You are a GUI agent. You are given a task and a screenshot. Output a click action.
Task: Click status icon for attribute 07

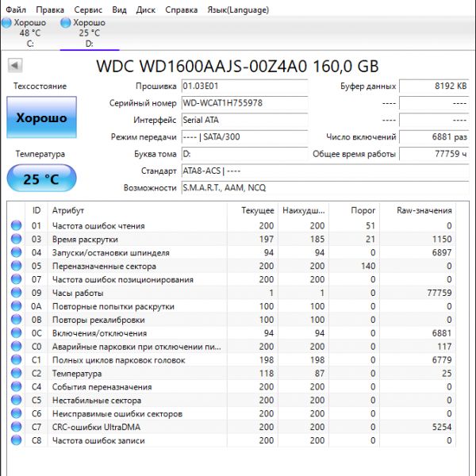point(16,279)
